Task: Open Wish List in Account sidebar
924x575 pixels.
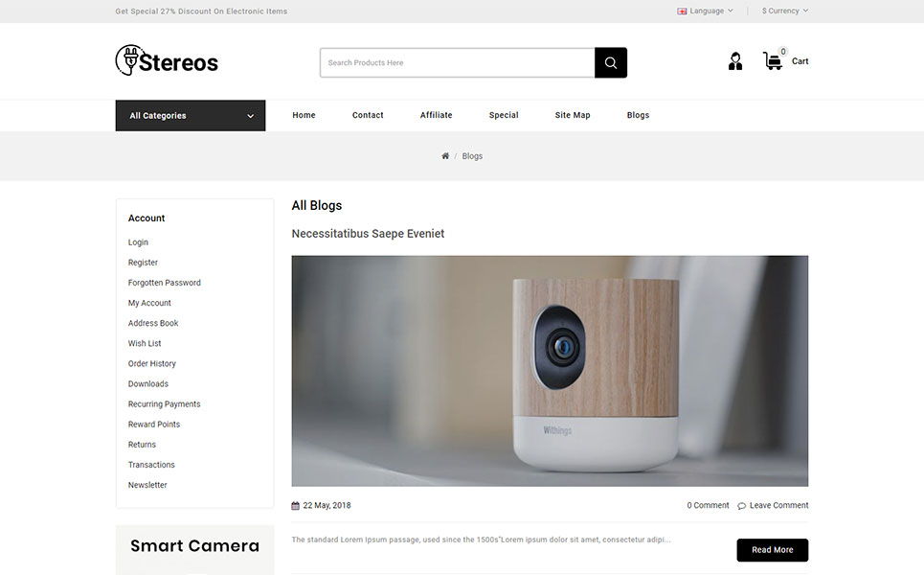Action: [x=145, y=343]
